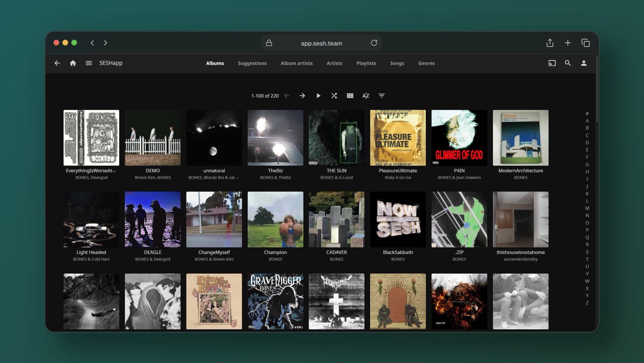Jump to letter Z in alphabet picker

(587, 303)
